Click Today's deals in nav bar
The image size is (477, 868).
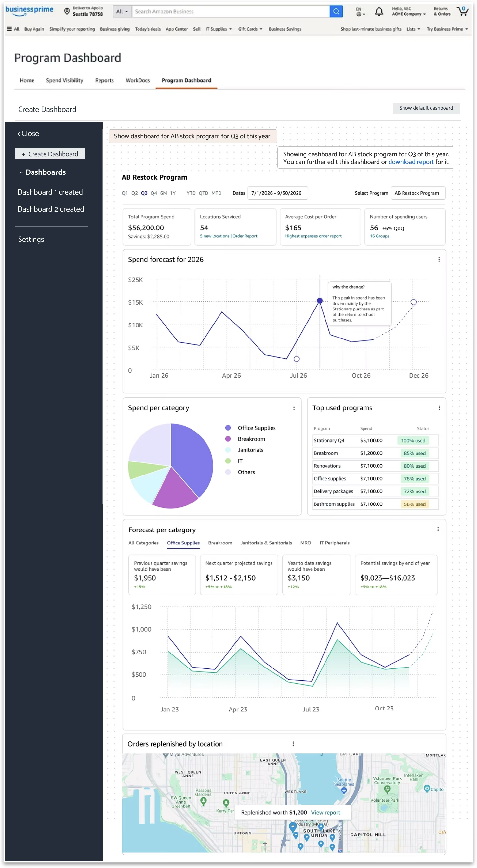click(148, 29)
